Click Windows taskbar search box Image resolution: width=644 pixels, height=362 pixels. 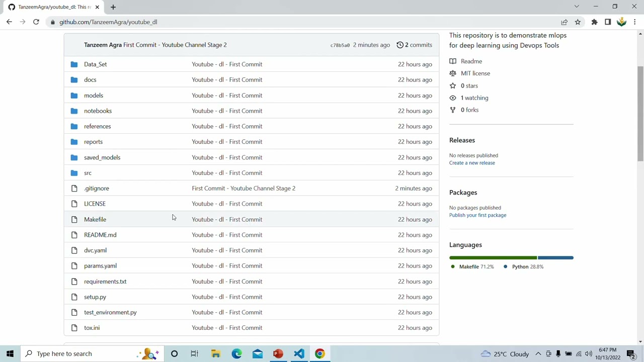[92, 354]
